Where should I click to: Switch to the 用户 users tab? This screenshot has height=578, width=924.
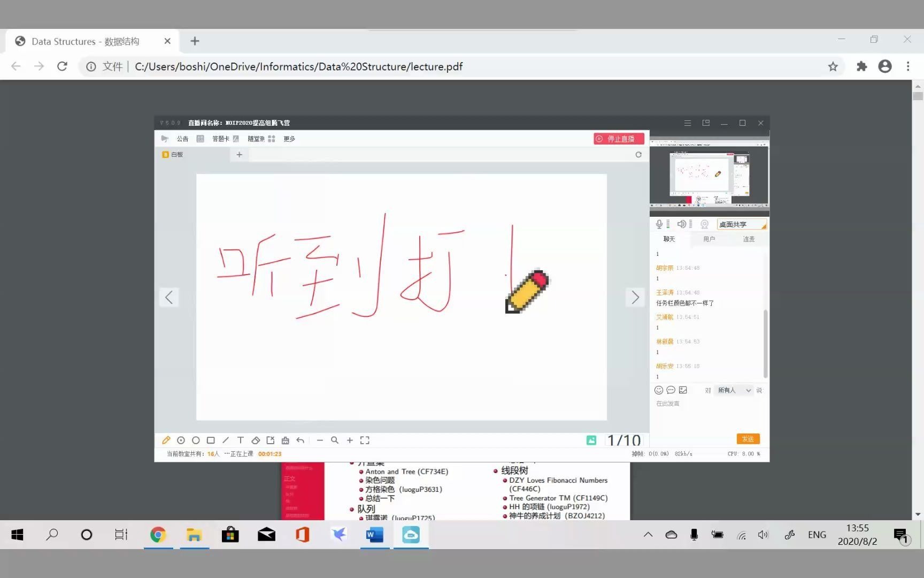pyautogui.click(x=709, y=239)
